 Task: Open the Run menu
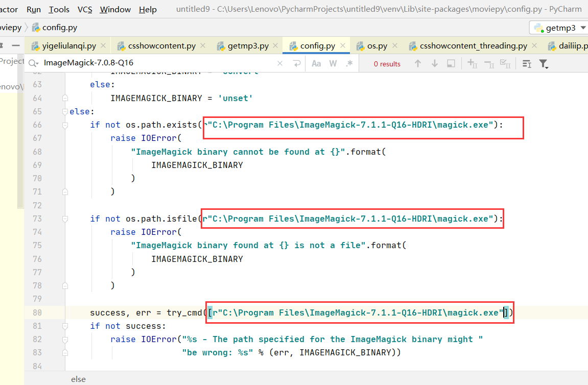click(34, 9)
